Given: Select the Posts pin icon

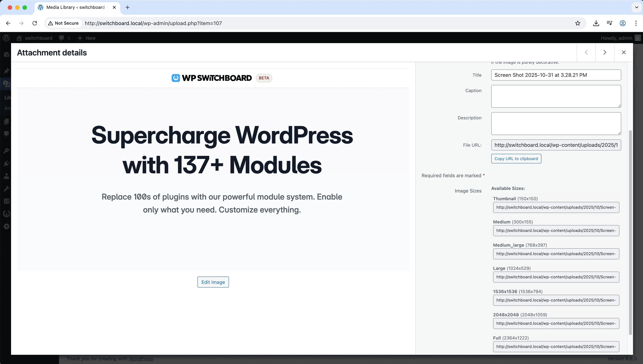Looking at the screenshot, I should 7,71.
